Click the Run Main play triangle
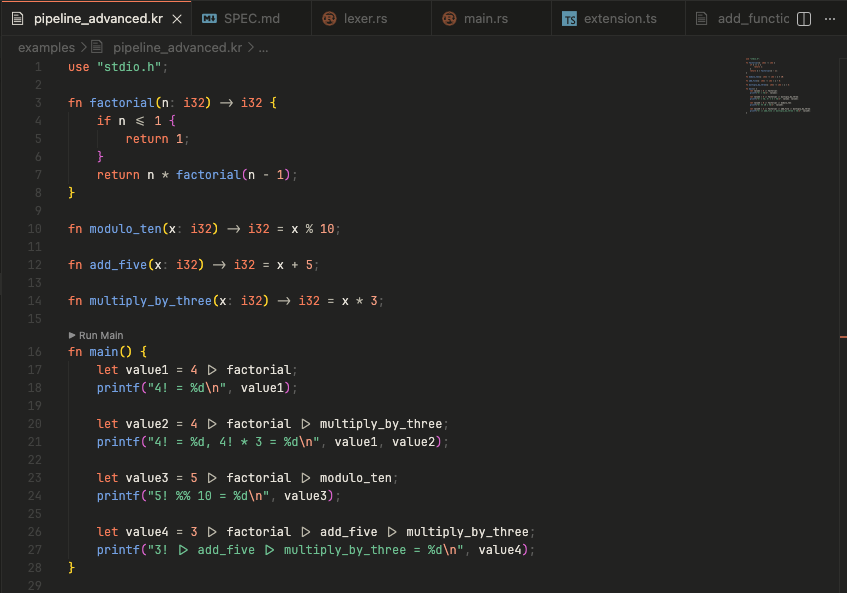 tap(72, 335)
